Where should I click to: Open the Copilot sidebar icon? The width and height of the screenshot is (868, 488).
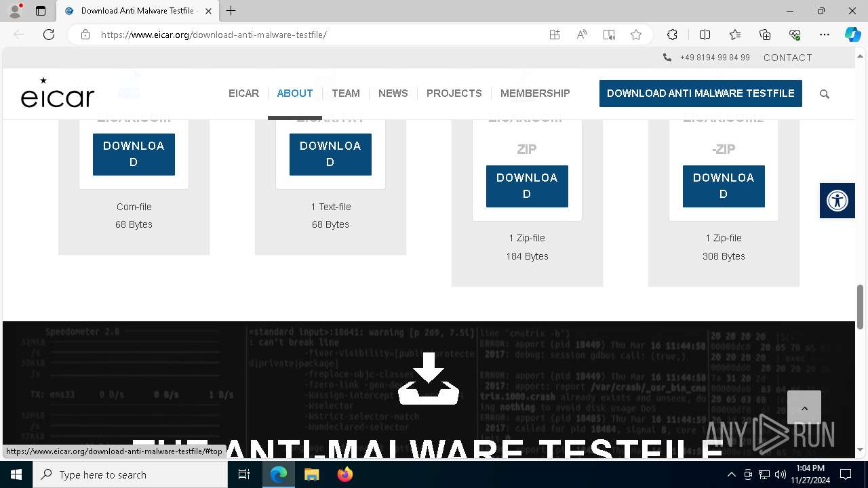click(x=852, y=35)
